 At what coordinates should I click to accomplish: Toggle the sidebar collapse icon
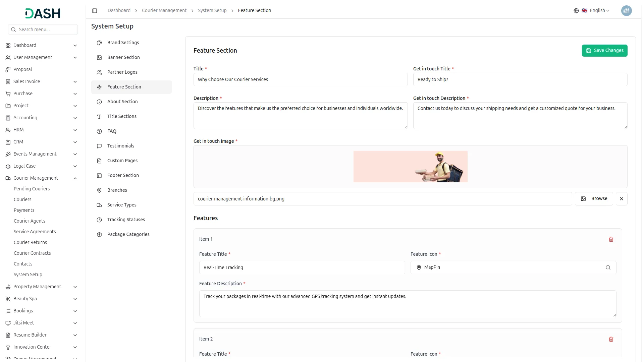95,11
